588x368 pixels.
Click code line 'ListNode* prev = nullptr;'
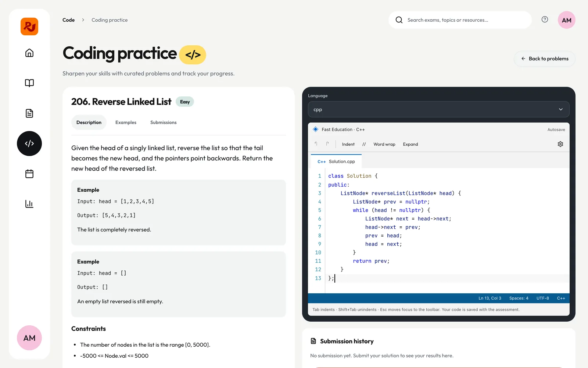(x=391, y=202)
